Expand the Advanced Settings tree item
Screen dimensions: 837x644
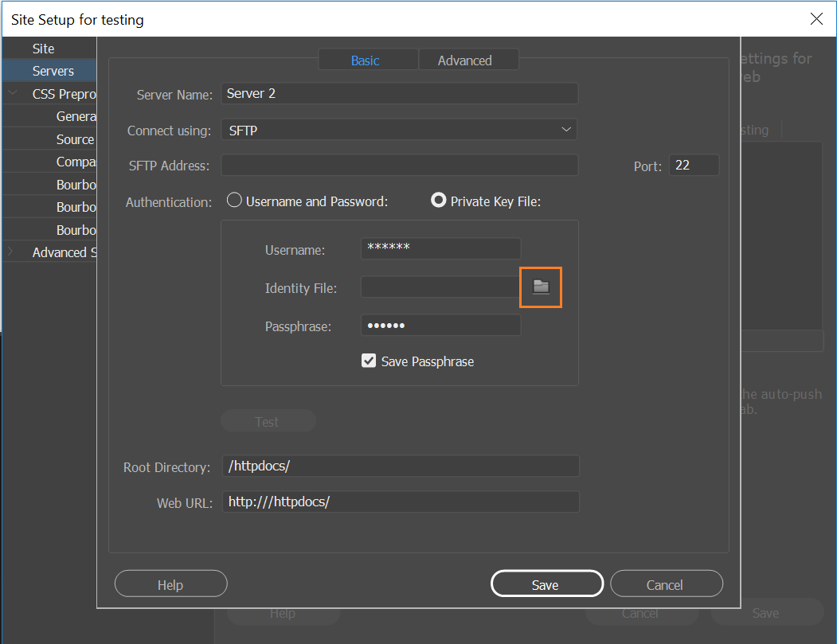[10, 252]
